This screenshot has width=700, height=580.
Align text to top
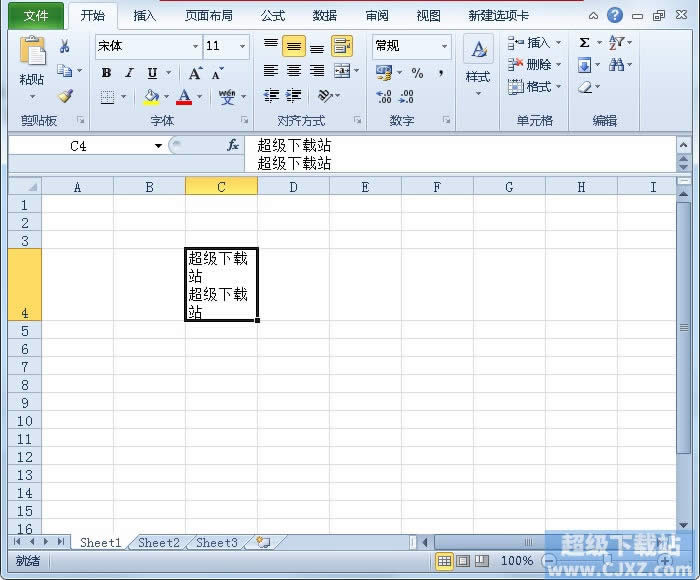tap(271, 46)
